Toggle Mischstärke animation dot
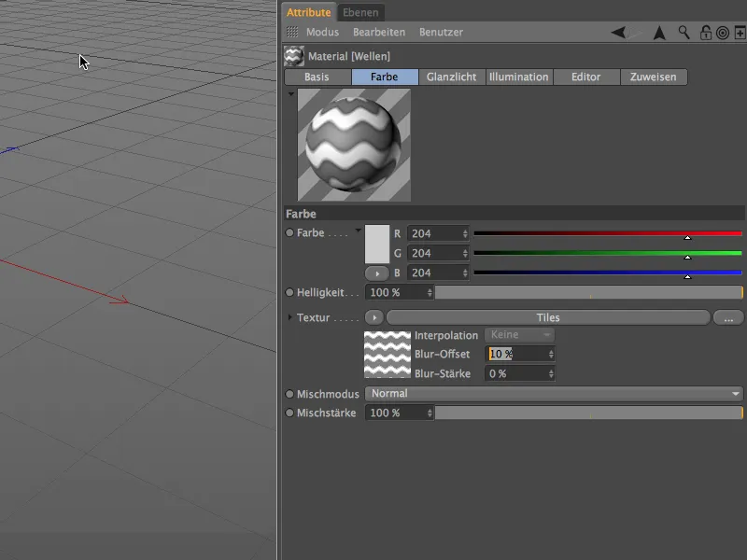747x560 pixels. pos(289,413)
